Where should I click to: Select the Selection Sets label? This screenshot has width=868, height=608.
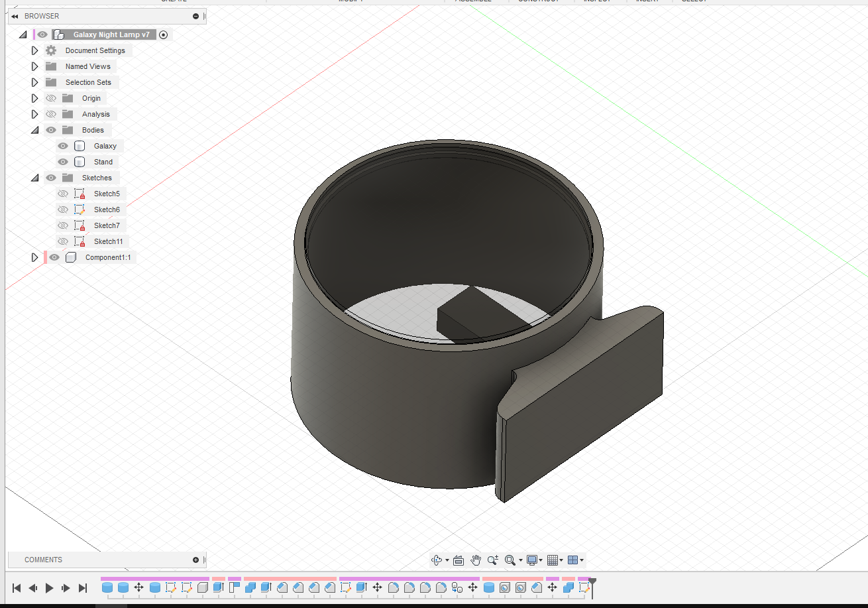(89, 82)
